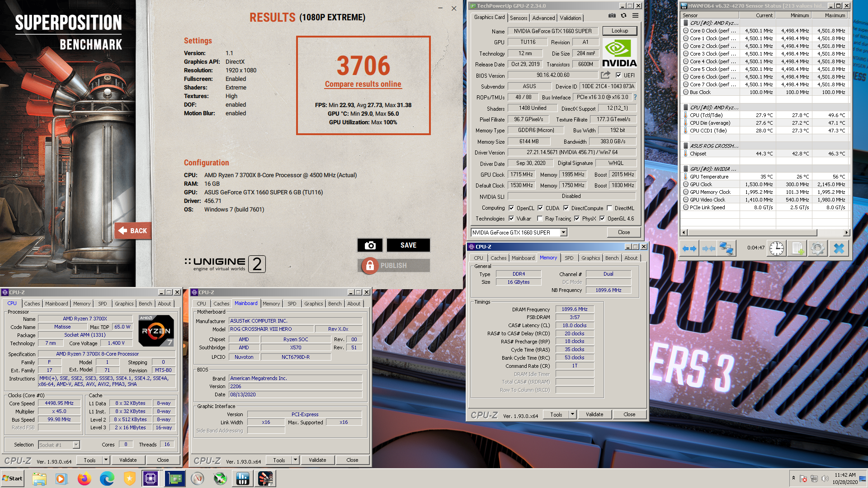Click HWiNFO collapse columns arrows icon

pyautogui.click(x=708, y=249)
